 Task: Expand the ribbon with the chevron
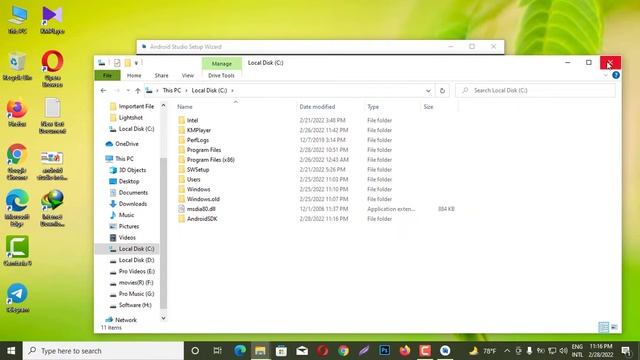click(605, 76)
